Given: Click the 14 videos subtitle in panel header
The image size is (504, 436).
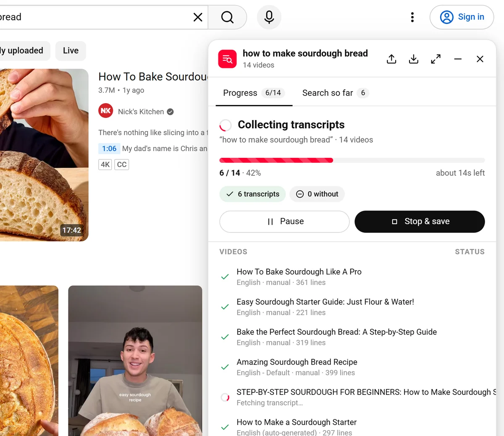Looking at the screenshot, I should (x=258, y=65).
